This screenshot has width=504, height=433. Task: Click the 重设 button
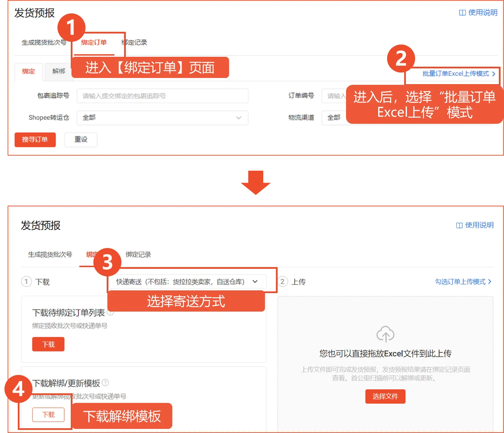pos(81,140)
